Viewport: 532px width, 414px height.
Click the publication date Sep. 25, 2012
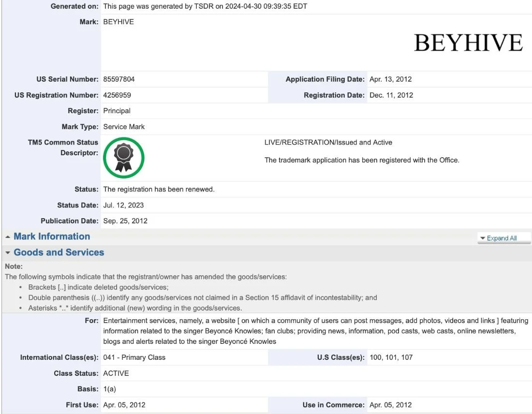pyautogui.click(x=125, y=221)
